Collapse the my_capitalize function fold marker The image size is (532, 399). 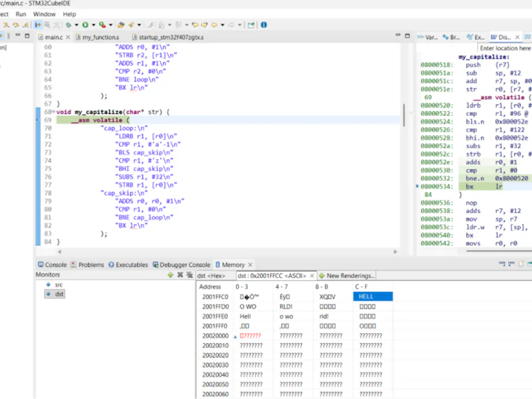click(x=54, y=112)
